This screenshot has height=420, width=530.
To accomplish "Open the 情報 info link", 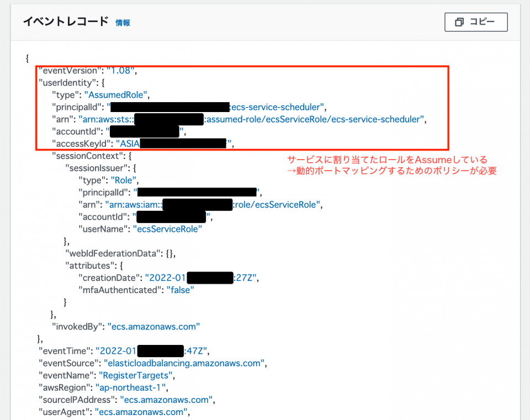I will click(x=122, y=22).
